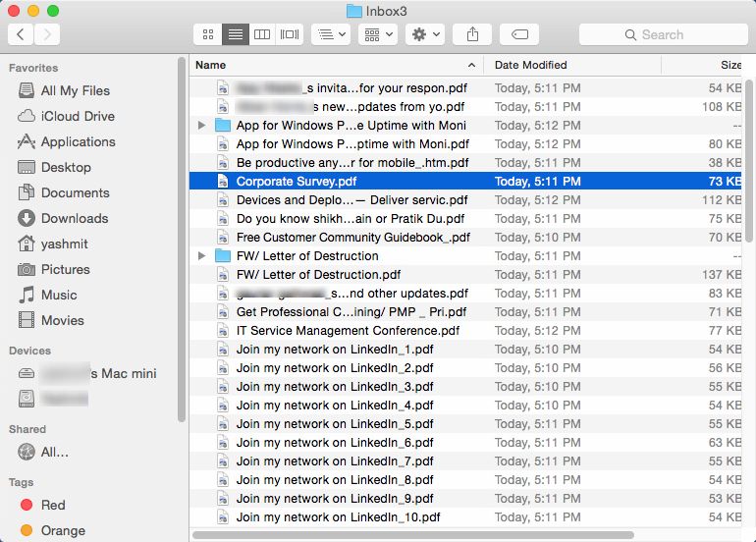Screen dimensions: 756x542
Task: Open the Action gear dropdown menu
Action: [426, 34]
